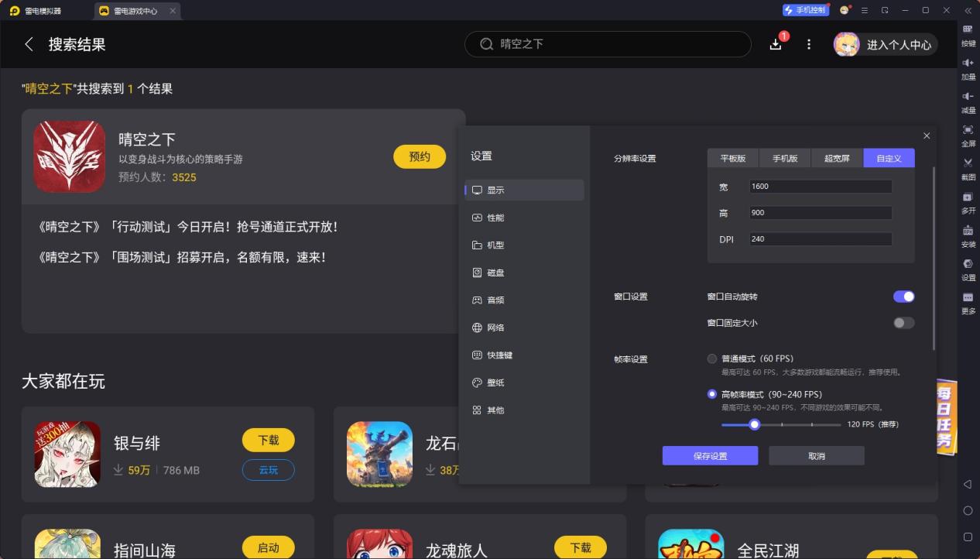Choose the 超宽屏 resolution tab
Viewport: 980px width, 559px height.
(837, 158)
